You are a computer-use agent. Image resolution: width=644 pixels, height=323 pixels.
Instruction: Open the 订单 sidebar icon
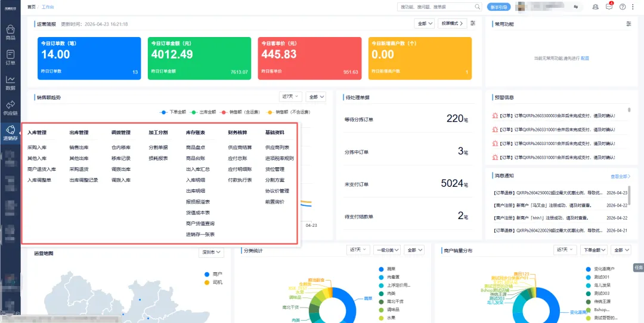point(10,58)
